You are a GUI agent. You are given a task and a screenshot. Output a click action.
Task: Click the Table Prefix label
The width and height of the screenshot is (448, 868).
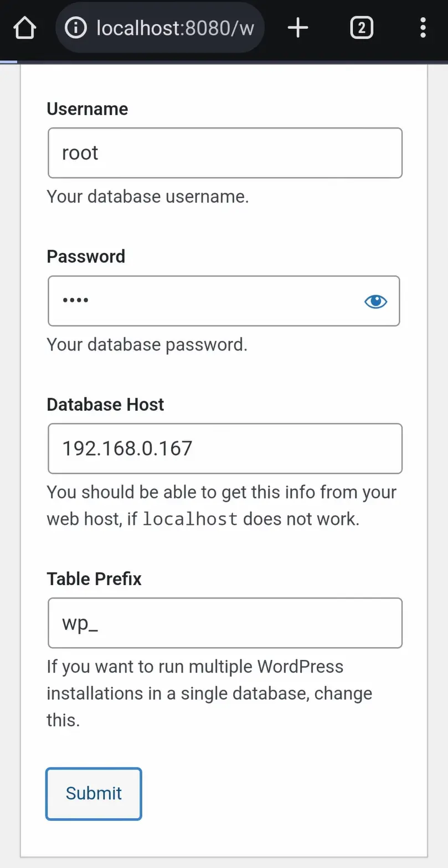pyautogui.click(x=94, y=578)
